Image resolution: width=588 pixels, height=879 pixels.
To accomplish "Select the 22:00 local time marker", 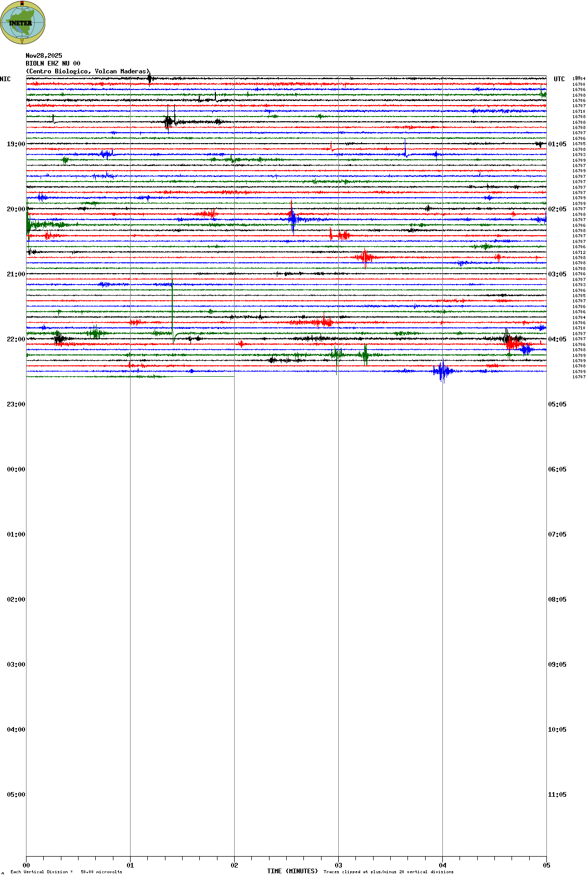I will (16, 339).
